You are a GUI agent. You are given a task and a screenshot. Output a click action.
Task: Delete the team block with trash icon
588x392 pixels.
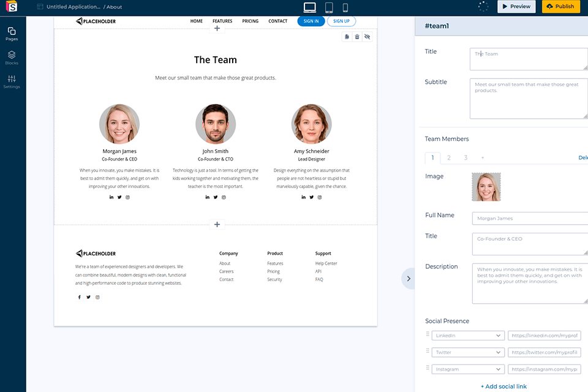[357, 37]
